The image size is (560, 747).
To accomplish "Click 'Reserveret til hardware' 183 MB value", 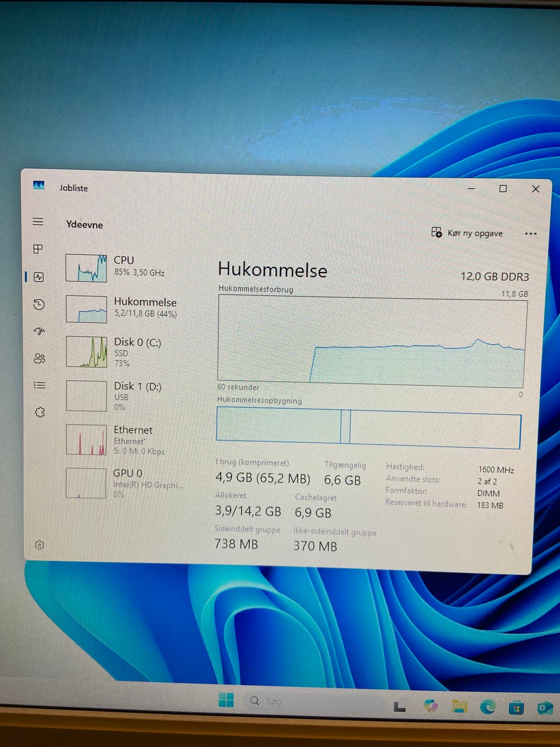I will pyautogui.click(x=490, y=505).
